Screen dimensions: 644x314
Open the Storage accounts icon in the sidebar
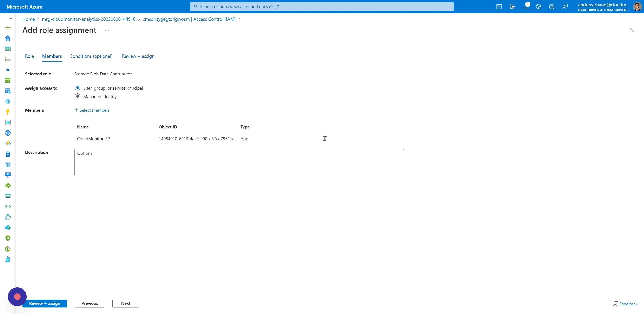click(8, 196)
